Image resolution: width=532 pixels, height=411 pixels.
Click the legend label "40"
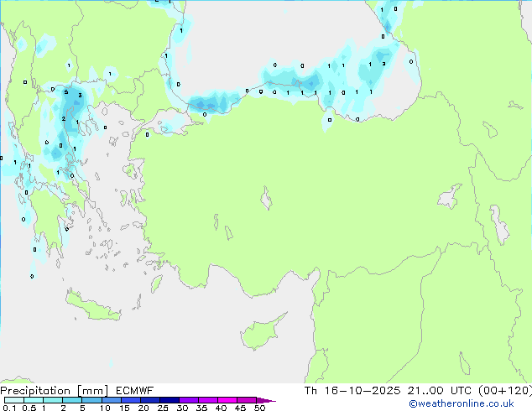coord(221,408)
